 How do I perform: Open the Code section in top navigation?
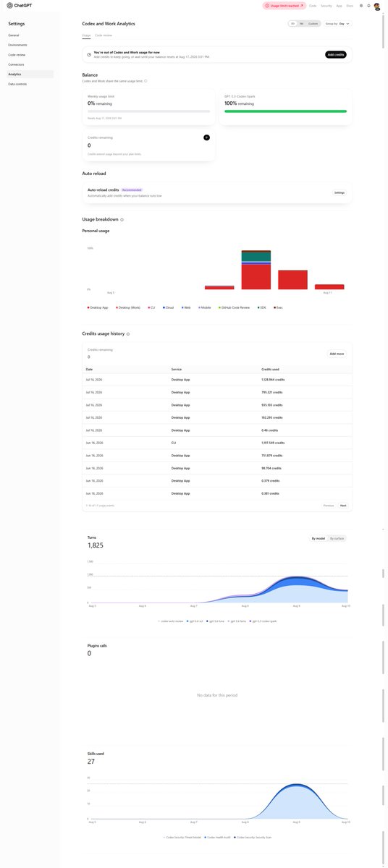pos(313,5)
